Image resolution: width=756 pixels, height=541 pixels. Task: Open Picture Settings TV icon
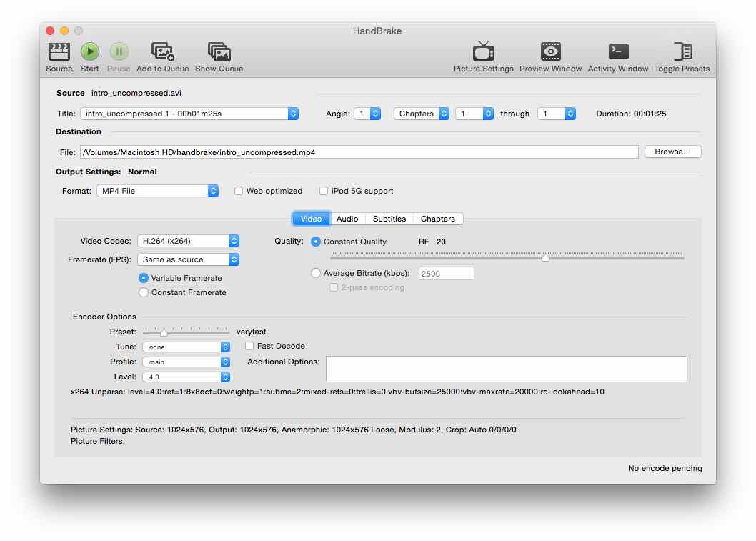(x=483, y=52)
